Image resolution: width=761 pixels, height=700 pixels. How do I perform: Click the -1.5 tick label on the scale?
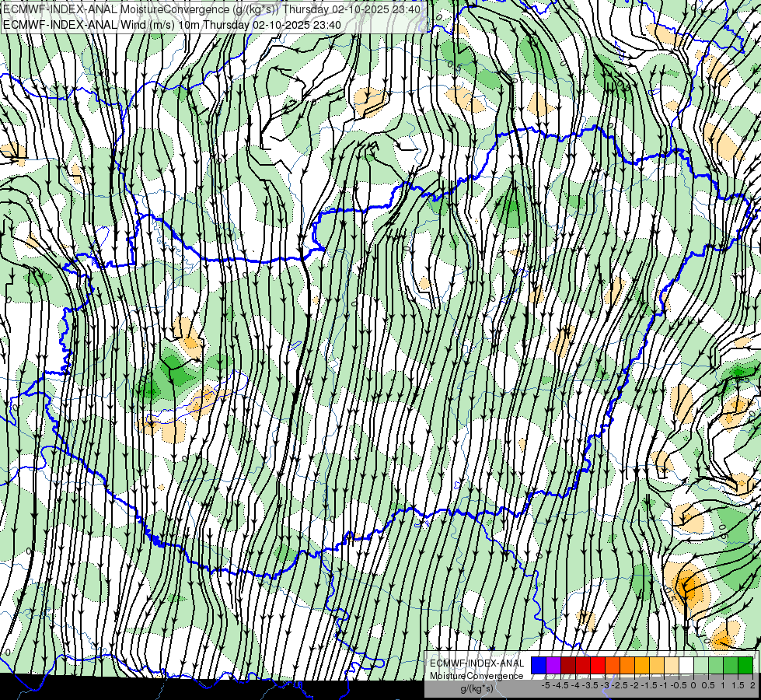pos(649,685)
